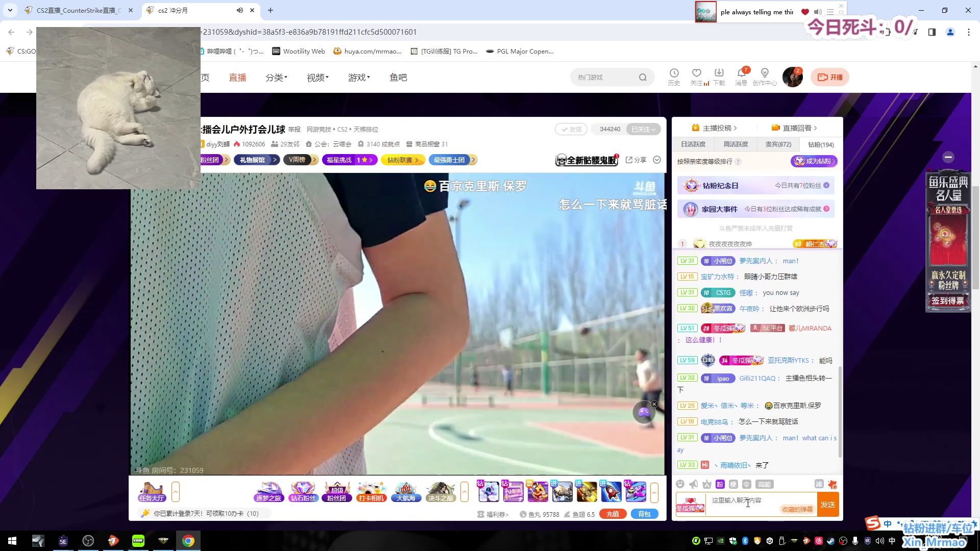
Task: Open the emoji picker in chat
Action: (x=680, y=484)
